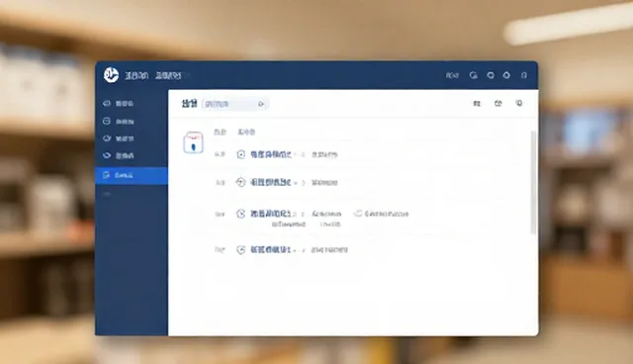Click the round app logo in the header
The width and height of the screenshot is (633, 364).
(111, 75)
